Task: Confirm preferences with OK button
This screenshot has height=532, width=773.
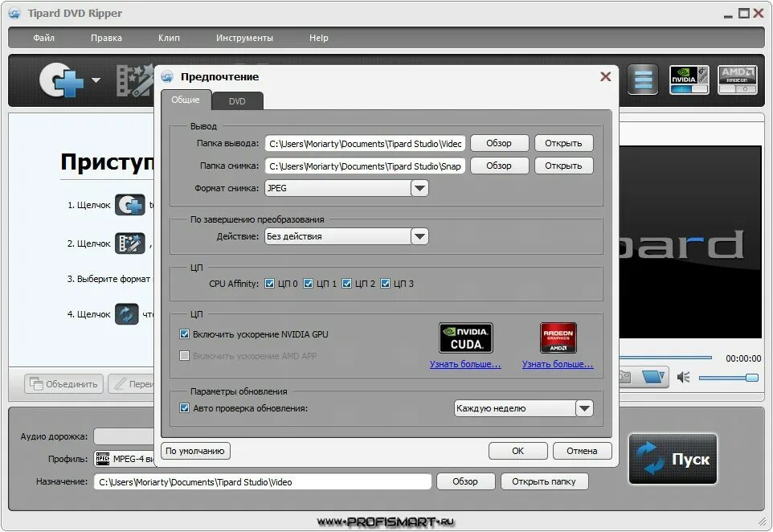Action: point(518,451)
